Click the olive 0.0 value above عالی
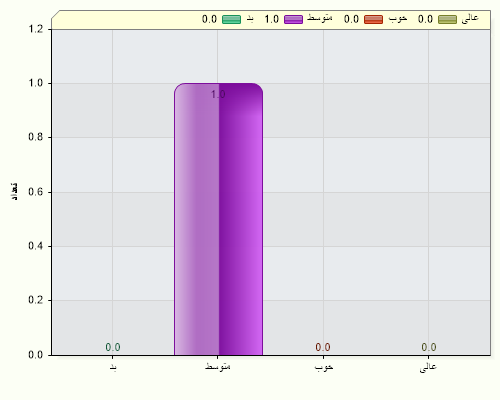Screen dimensions: 500x400 pyautogui.click(x=429, y=347)
